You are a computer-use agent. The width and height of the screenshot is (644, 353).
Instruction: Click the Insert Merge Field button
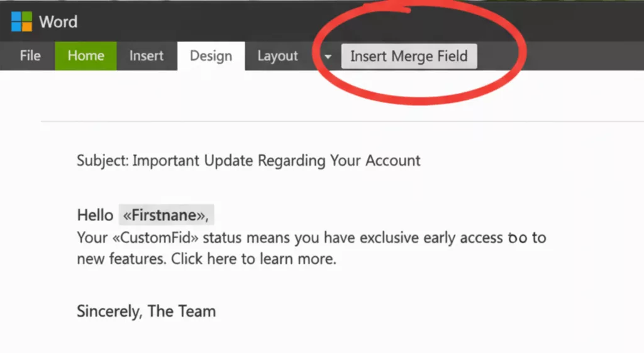coord(409,56)
